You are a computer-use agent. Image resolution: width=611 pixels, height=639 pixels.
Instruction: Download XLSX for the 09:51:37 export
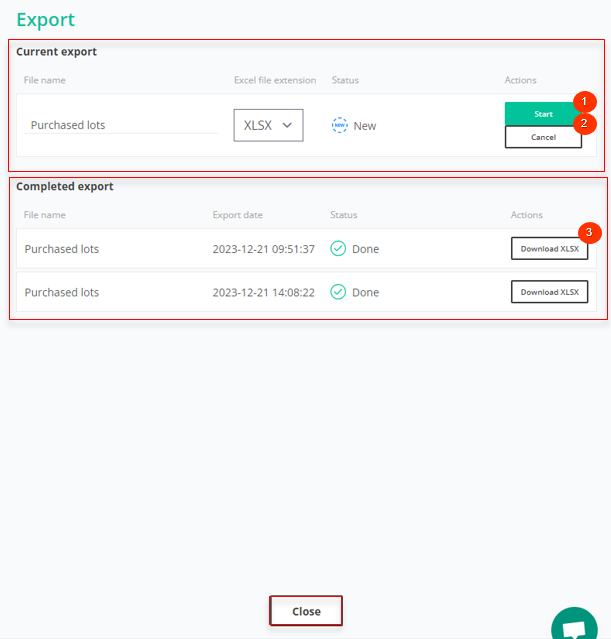(549, 249)
